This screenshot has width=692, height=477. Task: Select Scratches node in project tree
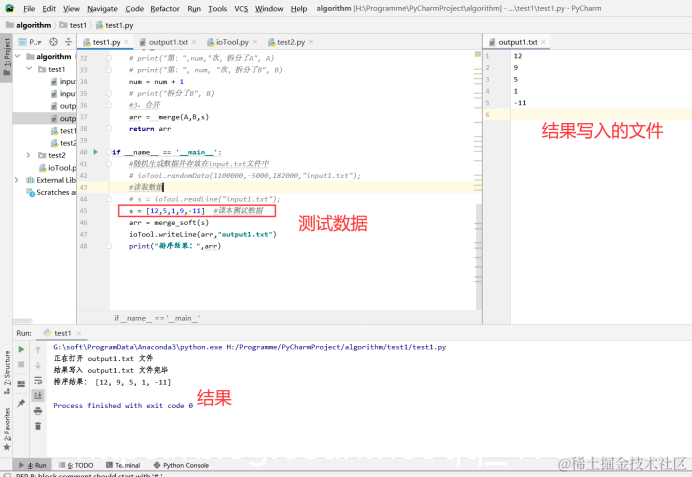point(51,192)
